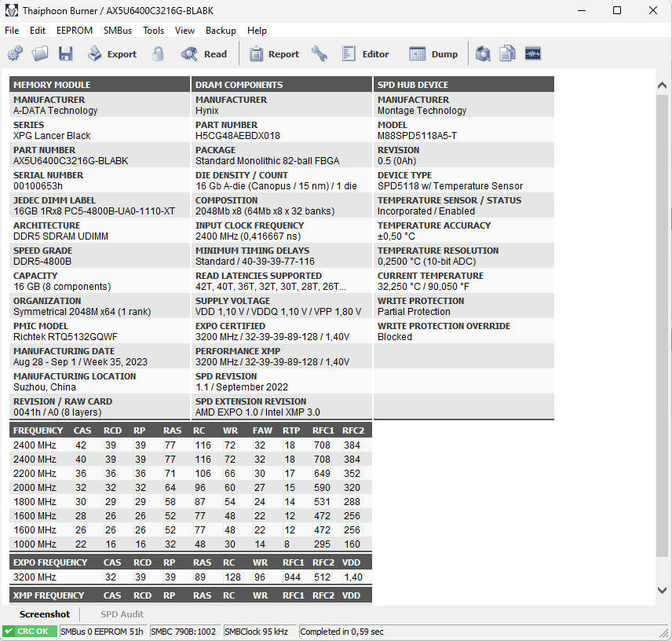Select the serial number 00100653h
Viewport: 672px width, 641px height.
(38, 185)
